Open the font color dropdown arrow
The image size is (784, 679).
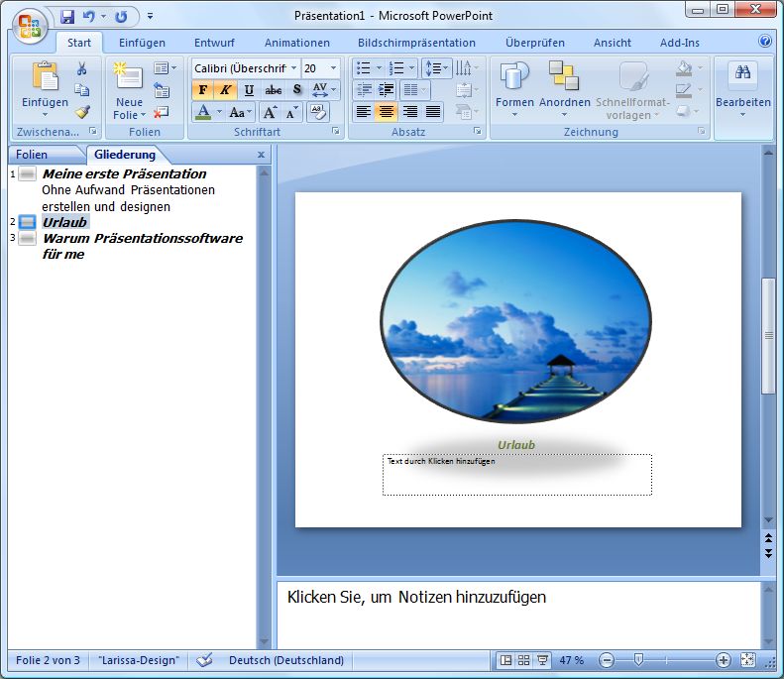coord(219,112)
